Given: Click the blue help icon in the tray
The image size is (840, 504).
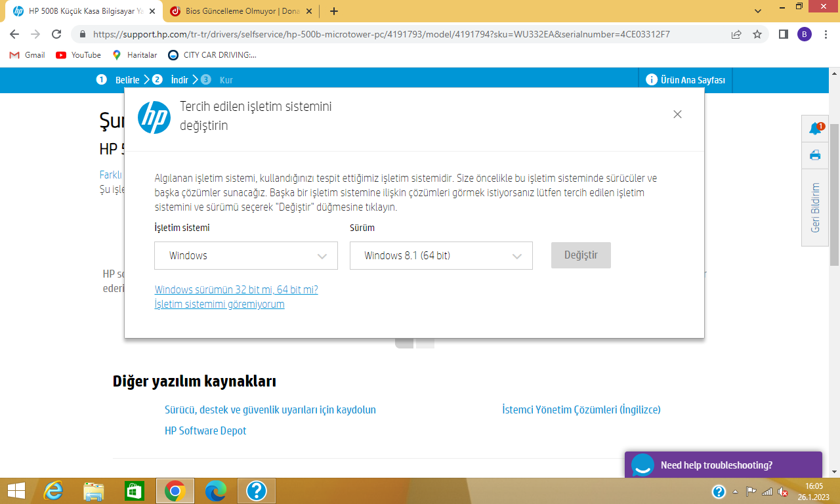Looking at the screenshot, I should click(719, 492).
